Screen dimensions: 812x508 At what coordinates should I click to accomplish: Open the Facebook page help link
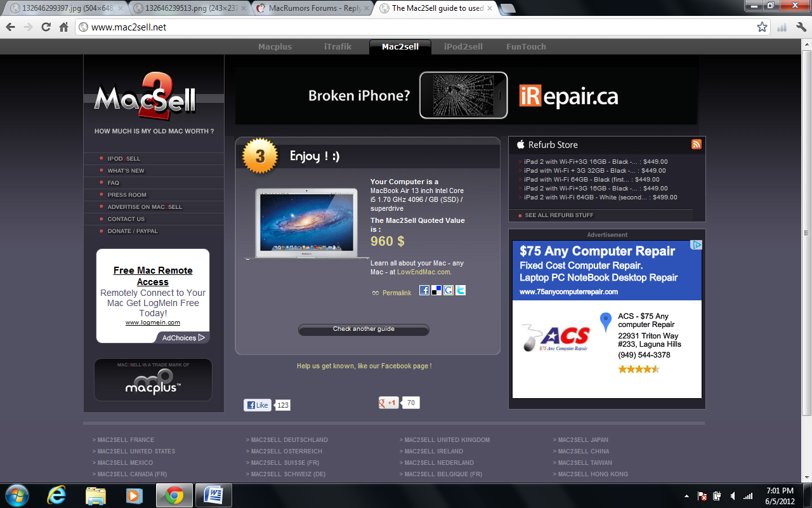tap(364, 366)
